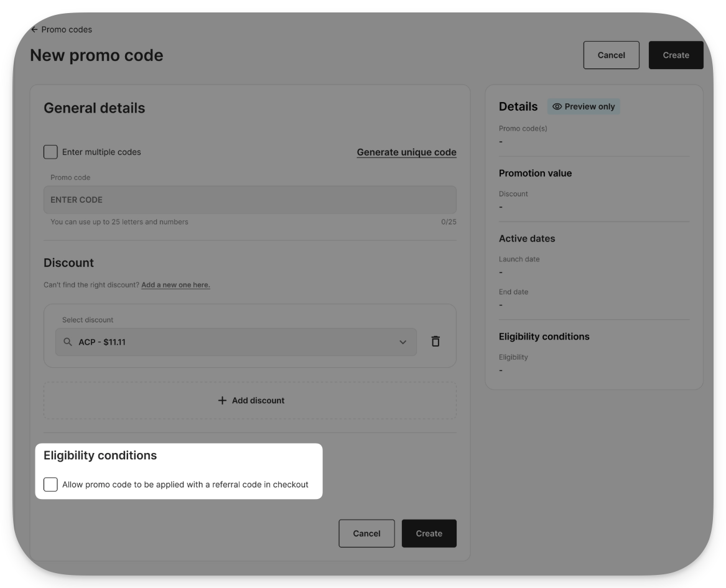The width and height of the screenshot is (726, 588).
Task: Click the Generate unique code link
Action: click(406, 152)
